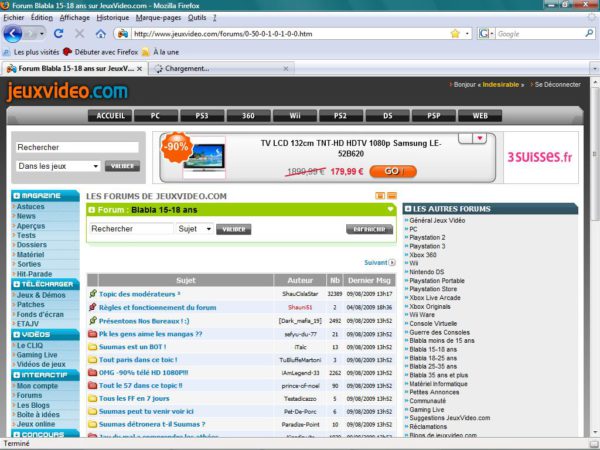Open pinned Topic des modérateurs icon
Screen dimensions: 600x450
pyautogui.click(x=93, y=293)
